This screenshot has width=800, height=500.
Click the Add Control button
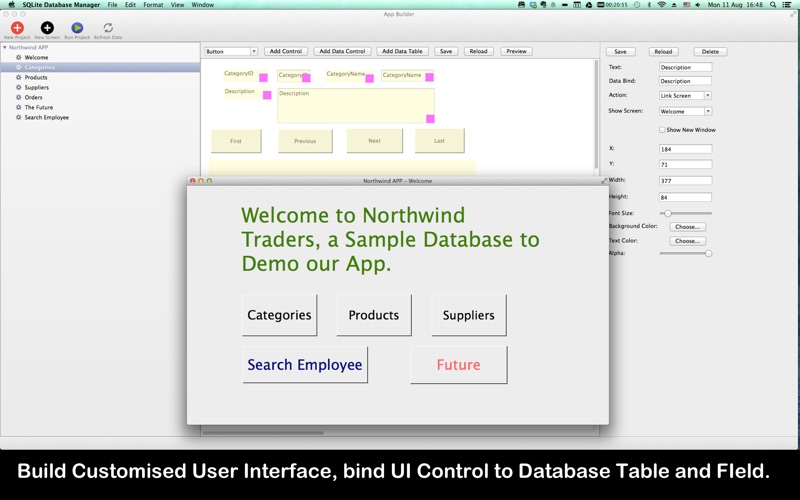tap(286, 51)
